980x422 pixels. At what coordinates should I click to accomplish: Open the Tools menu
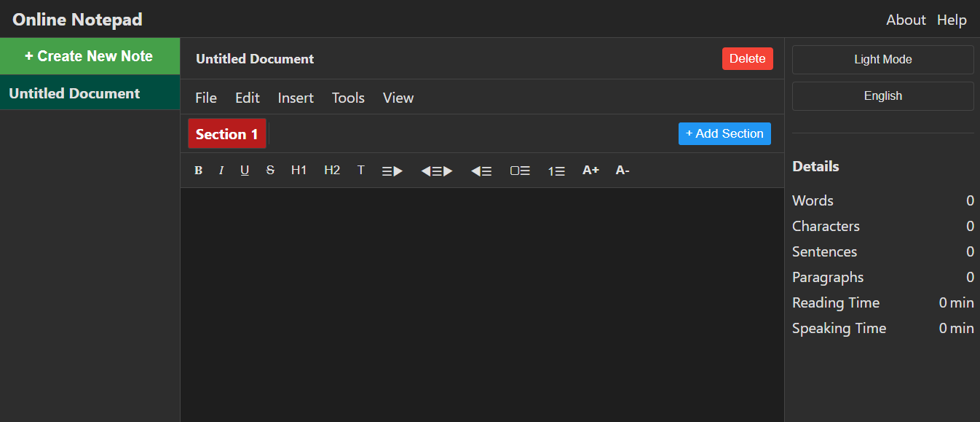pos(348,97)
